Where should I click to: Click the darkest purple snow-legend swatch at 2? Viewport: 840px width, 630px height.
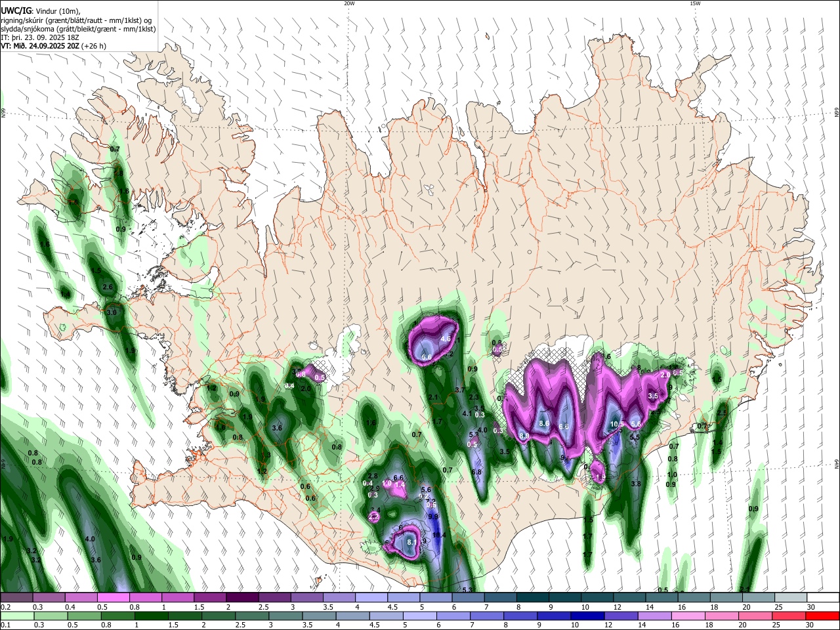(x=241, y=598)
